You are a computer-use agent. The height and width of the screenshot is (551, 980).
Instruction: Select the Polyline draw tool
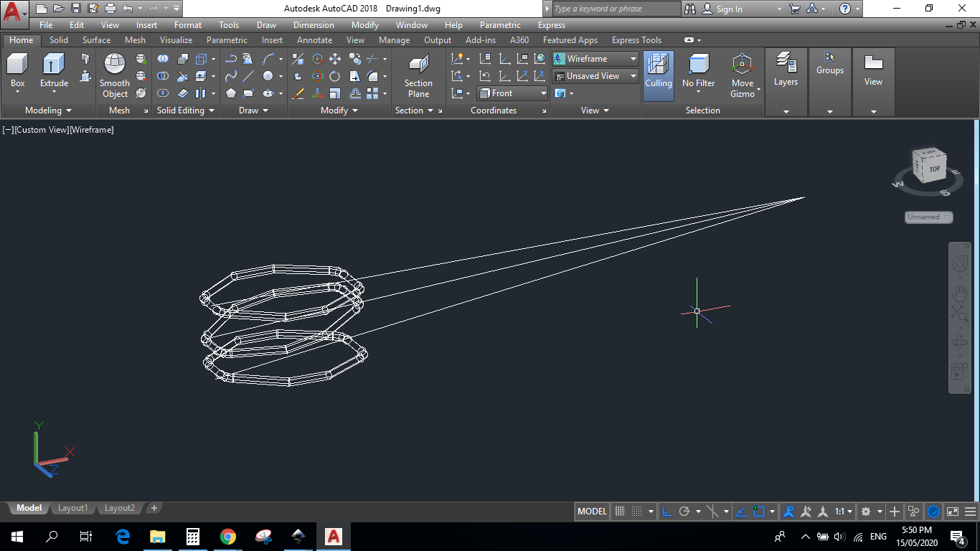[x=230, y=59]
